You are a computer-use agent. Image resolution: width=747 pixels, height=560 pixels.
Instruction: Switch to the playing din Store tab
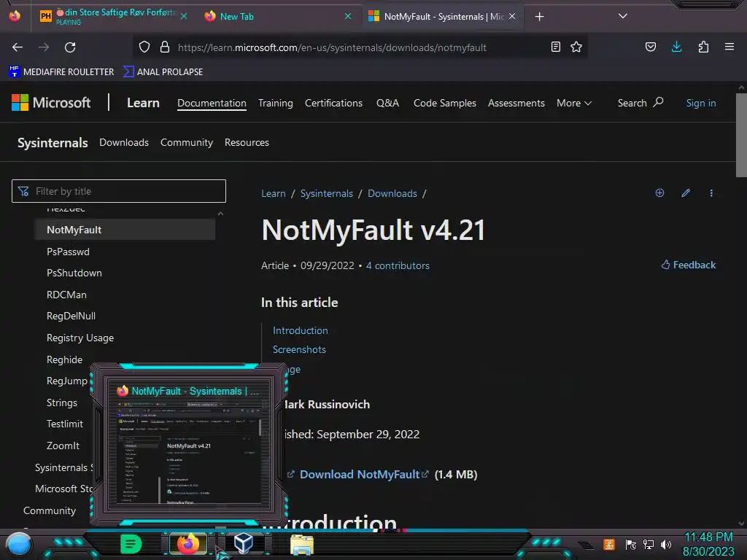[x=112, y=16]
